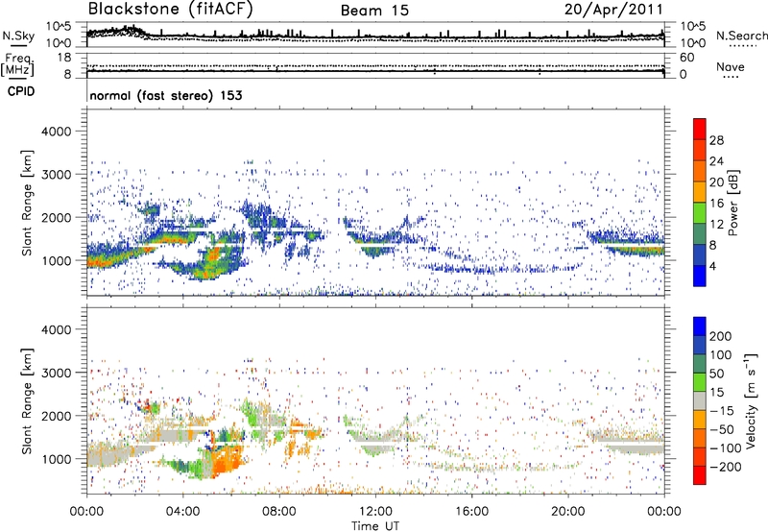
Task: Click the '18' frequency axis value
Action: [x=64, y=58]
